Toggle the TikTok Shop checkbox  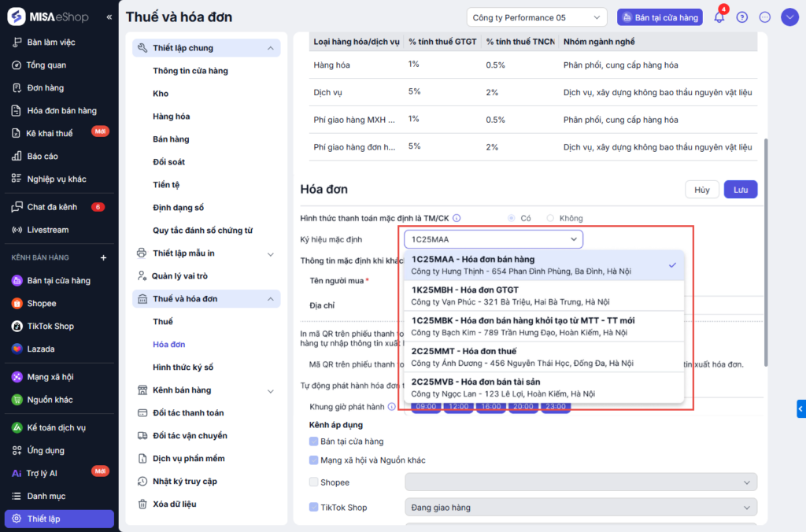point(313,508)
